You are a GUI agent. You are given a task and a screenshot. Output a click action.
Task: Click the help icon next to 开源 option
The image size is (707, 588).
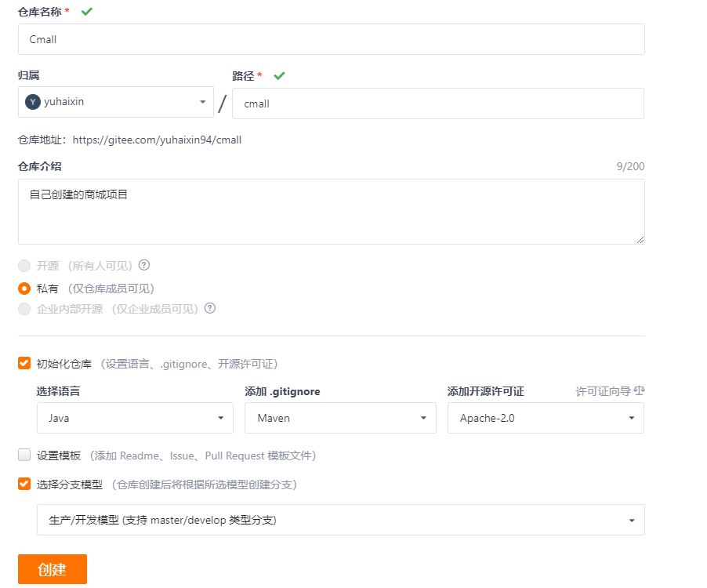tap(144, 265)
